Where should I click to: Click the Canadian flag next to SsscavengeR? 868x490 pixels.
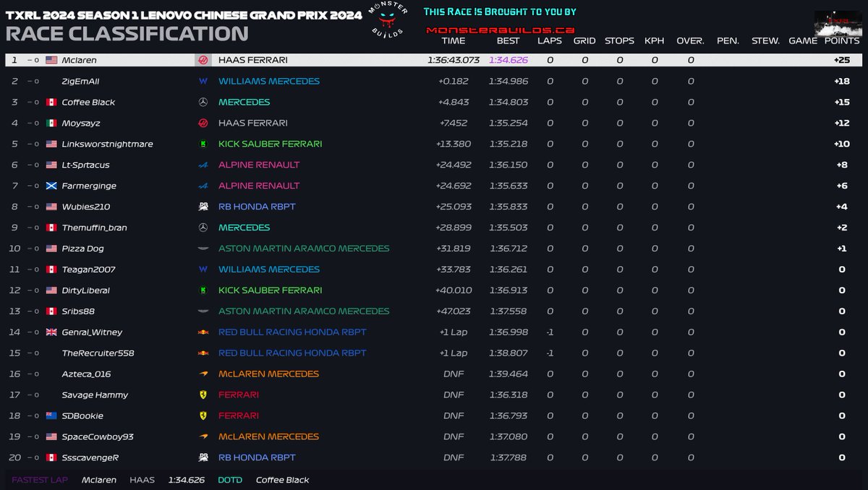51,457
